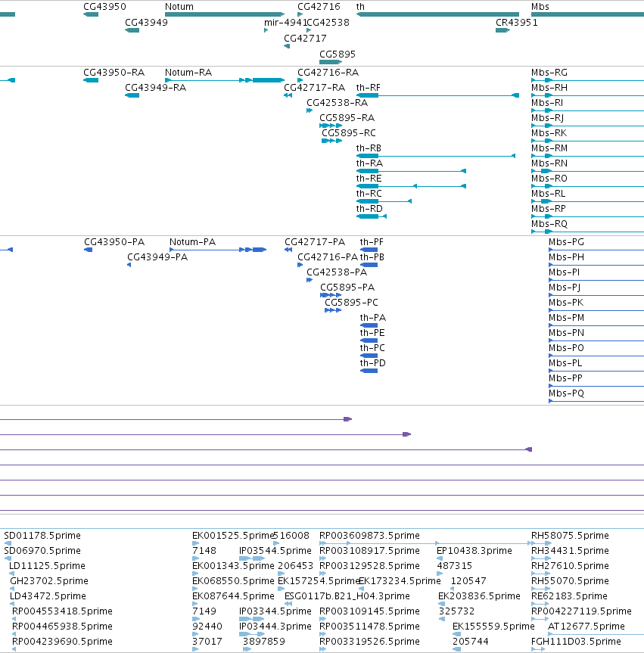Select the AT12677.5prime EST
Viewport: 644px width, 653px height.
(596, 634)
